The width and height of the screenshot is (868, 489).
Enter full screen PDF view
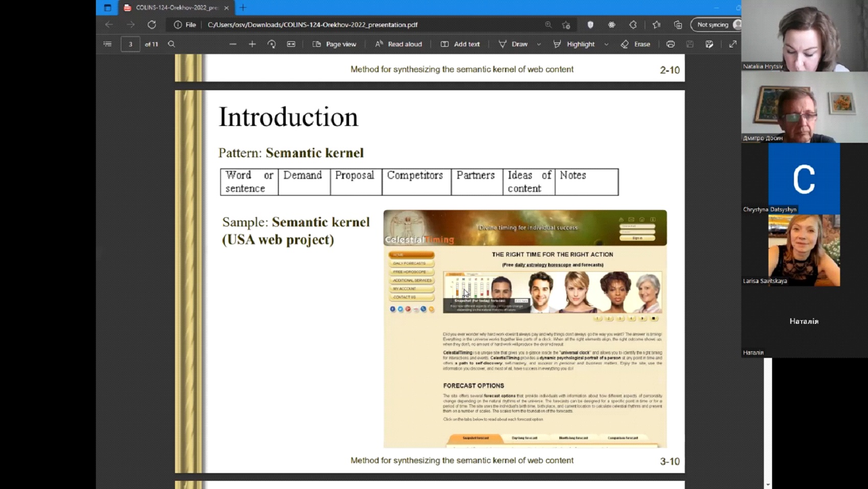click(x=733, y=44)
